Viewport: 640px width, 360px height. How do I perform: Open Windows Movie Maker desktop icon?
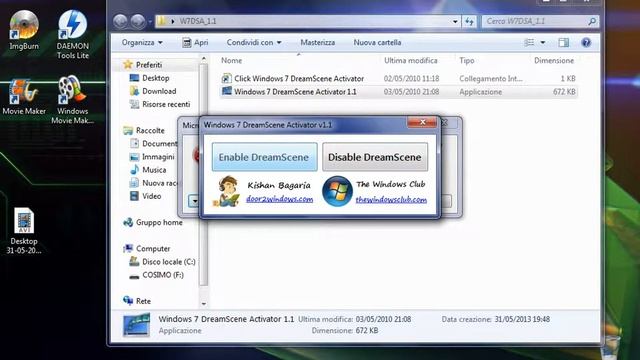(x=73, y=100)
